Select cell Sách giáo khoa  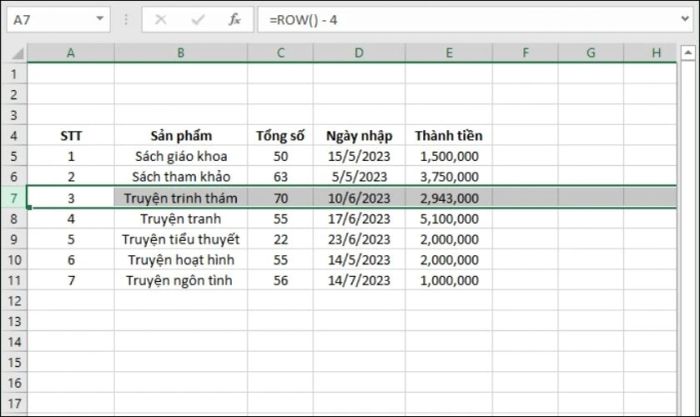tap(180, 156)
